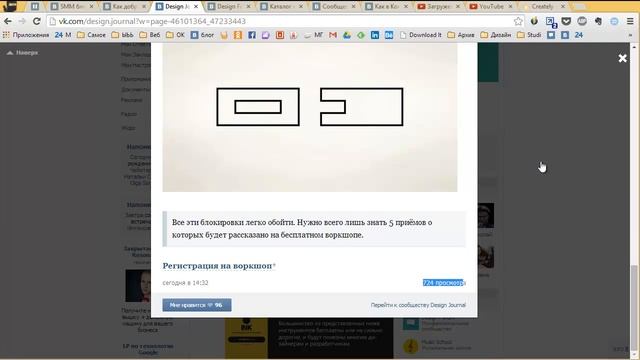The image size is (640, 360).
Task: Click the grey round extension icon
Action: click(582, 21)
